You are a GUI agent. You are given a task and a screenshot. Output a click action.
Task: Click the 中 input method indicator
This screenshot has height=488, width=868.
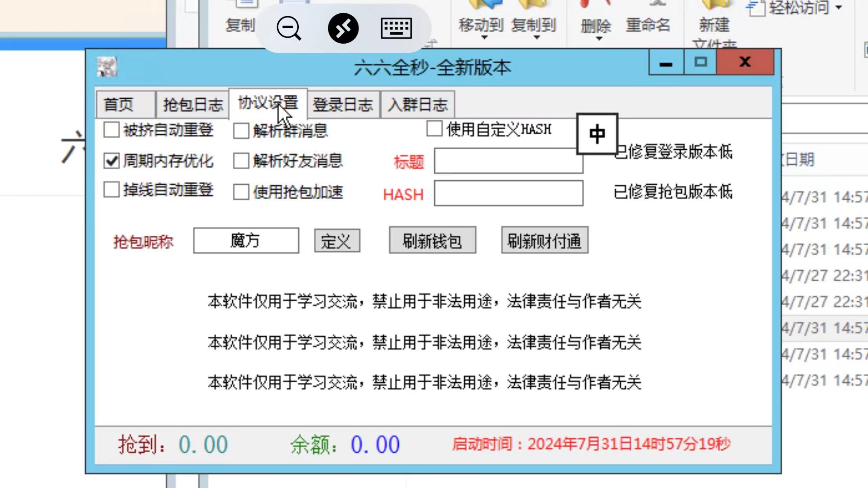tap(597, 134)
